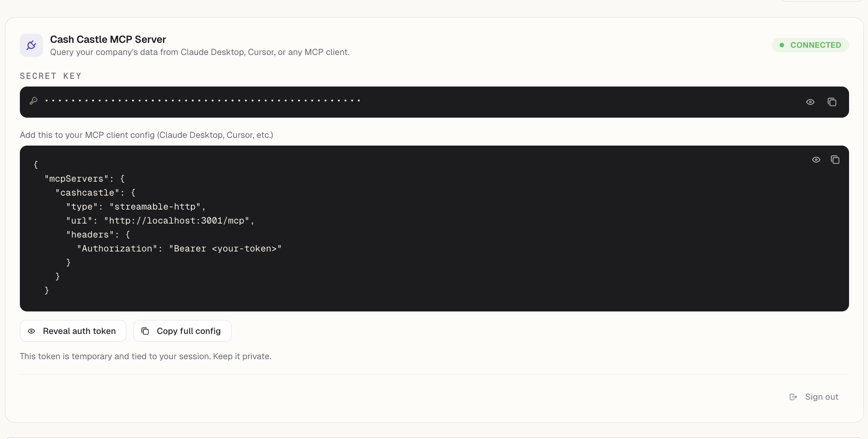
Task: Click the "streamable-http" type line
Action: pos(136,206)
